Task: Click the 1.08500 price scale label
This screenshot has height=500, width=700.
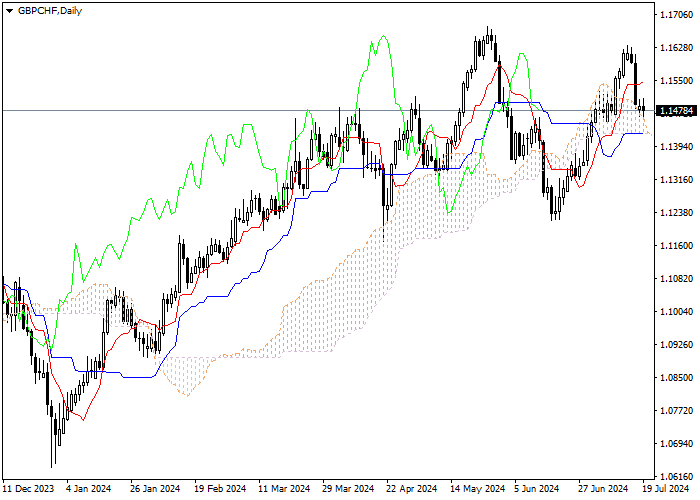Action: [x=676, y=378]
